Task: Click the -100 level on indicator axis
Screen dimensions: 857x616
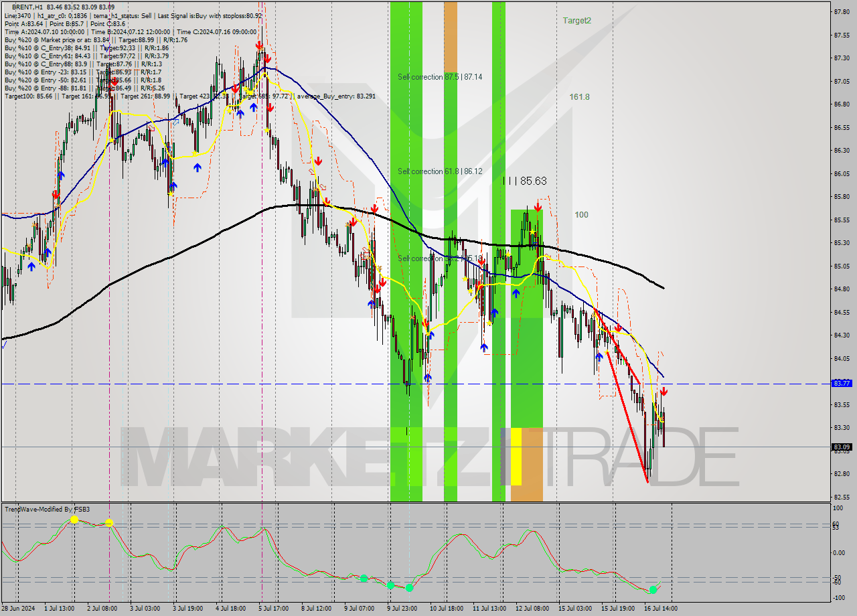Action: 840,598
